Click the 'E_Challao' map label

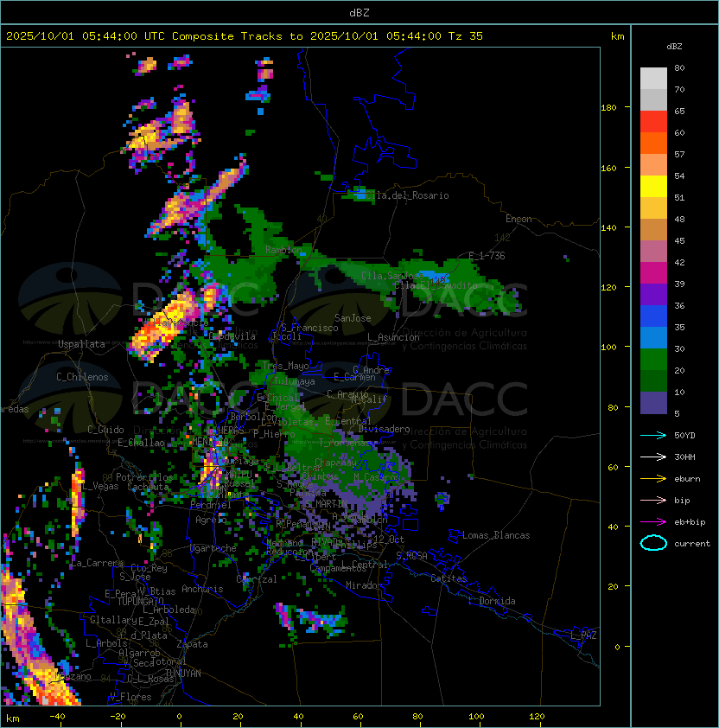(x=141, y=443)
